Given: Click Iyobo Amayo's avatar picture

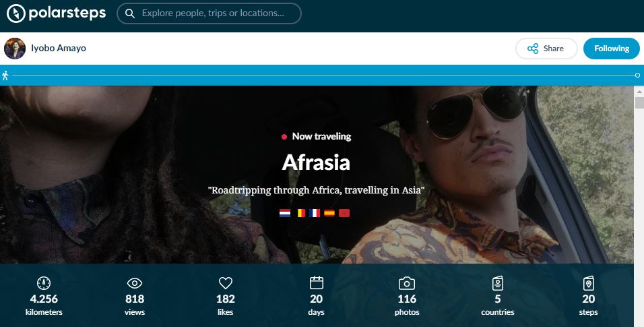Looking at the screenshot, I should (x=15, y=49).
